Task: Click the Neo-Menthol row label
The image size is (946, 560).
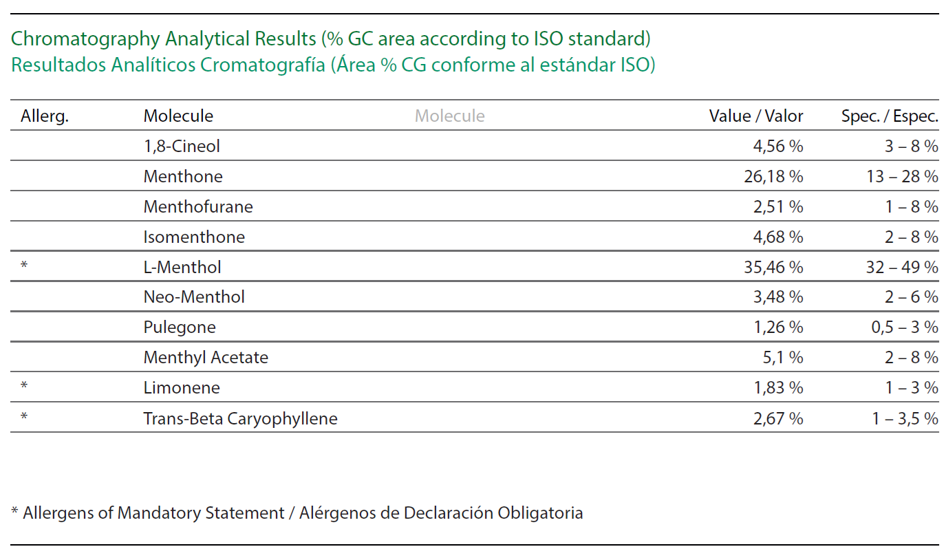Action: coord(194,297)
